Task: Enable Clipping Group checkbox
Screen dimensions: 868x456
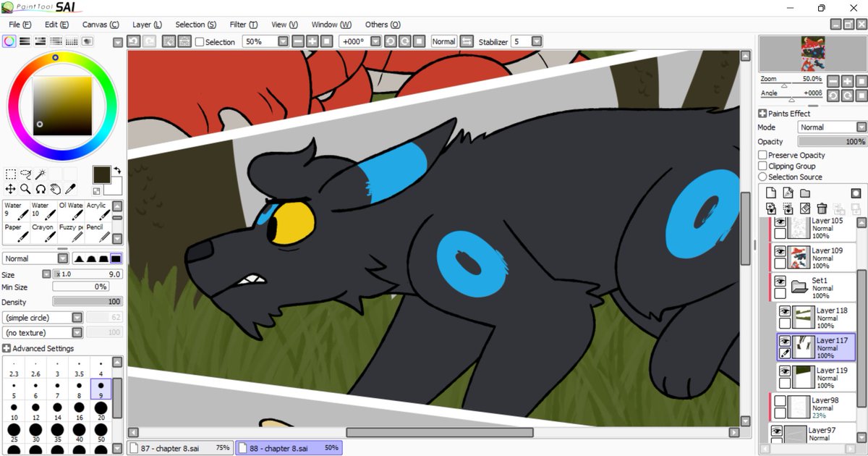Action: coord(762,166)
